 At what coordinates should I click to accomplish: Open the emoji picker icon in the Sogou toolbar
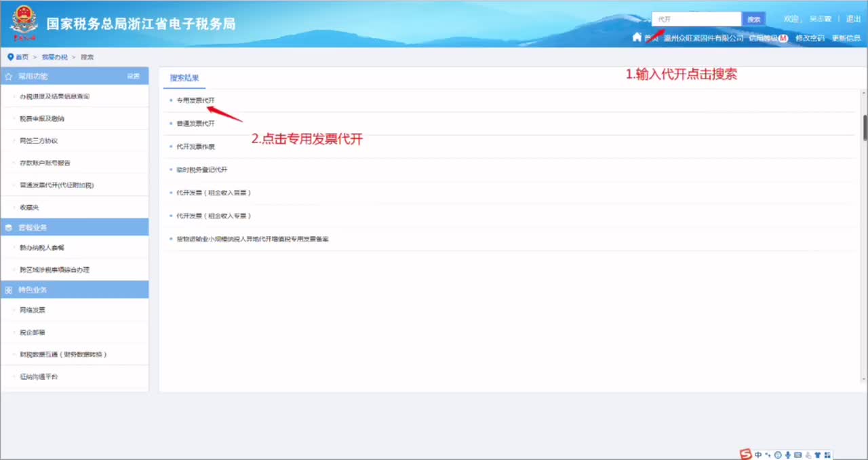(x=778, y=454)
